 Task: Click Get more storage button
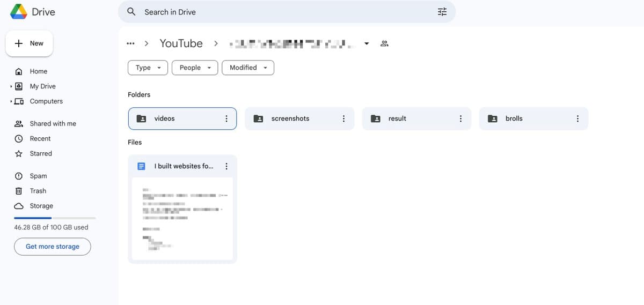coord(53,247)
